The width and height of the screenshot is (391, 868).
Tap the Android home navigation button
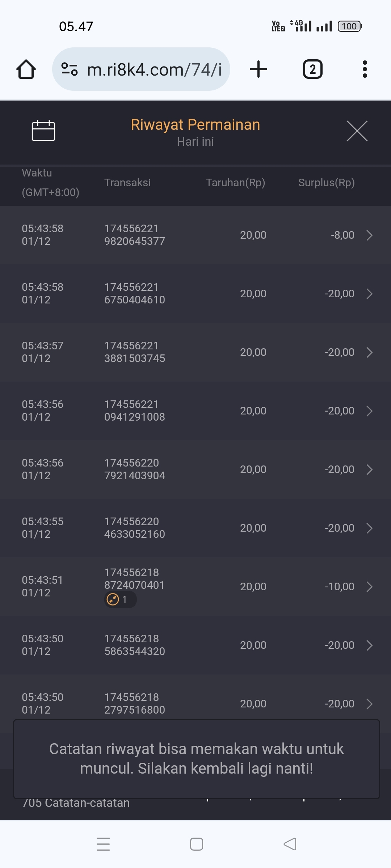(196, 844)
